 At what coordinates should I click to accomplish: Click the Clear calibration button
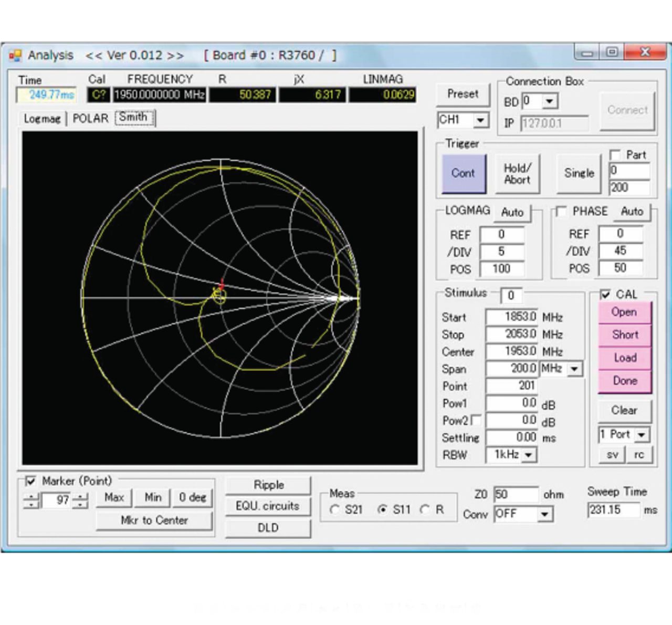624,411
